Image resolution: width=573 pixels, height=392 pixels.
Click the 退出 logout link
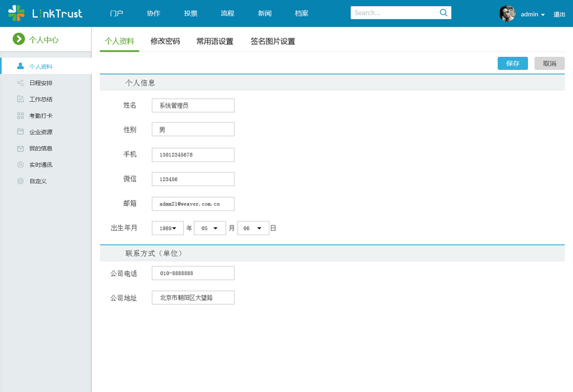tap(559, 14)
